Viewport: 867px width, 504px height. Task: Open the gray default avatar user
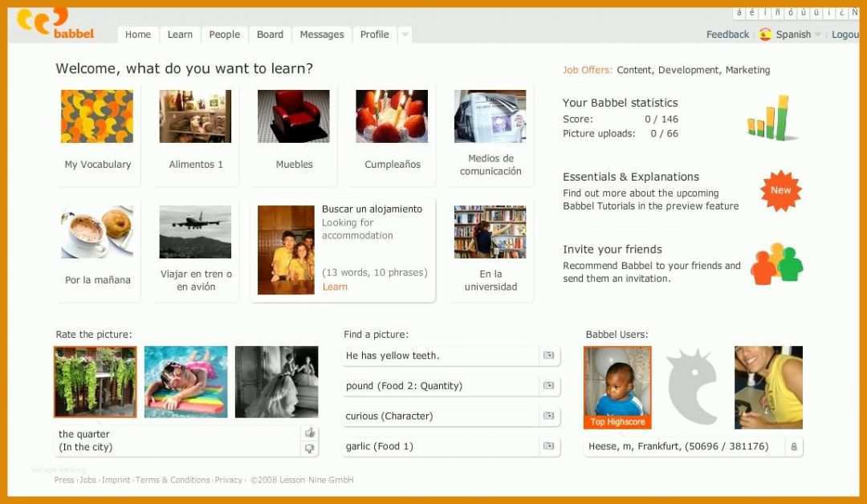[x=693, y=388]
